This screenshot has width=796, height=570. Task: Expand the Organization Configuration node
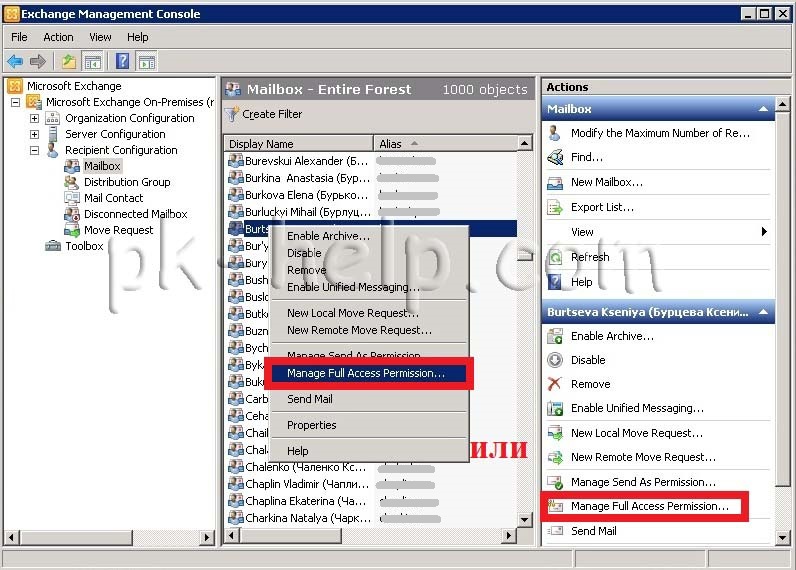(34, 118)
